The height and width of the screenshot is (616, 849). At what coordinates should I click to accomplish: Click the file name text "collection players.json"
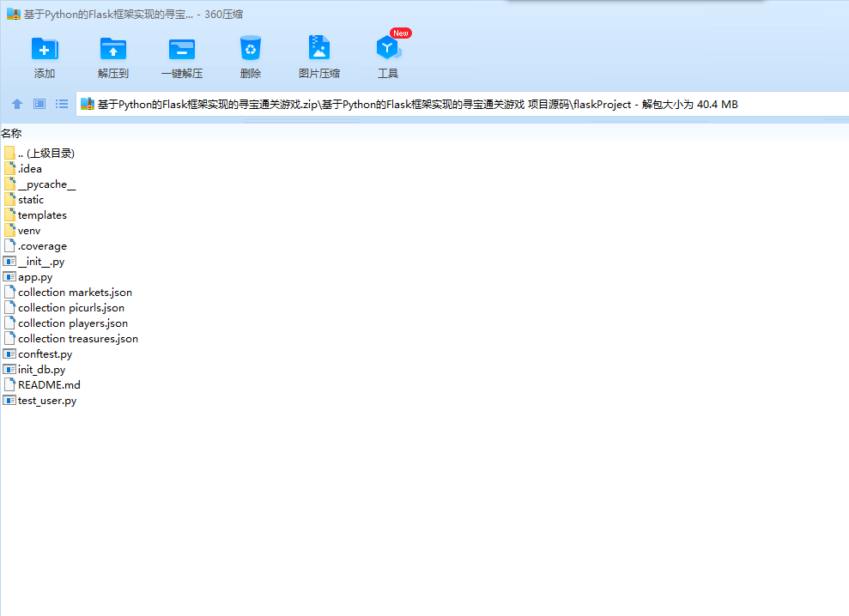tap(73, 323)
